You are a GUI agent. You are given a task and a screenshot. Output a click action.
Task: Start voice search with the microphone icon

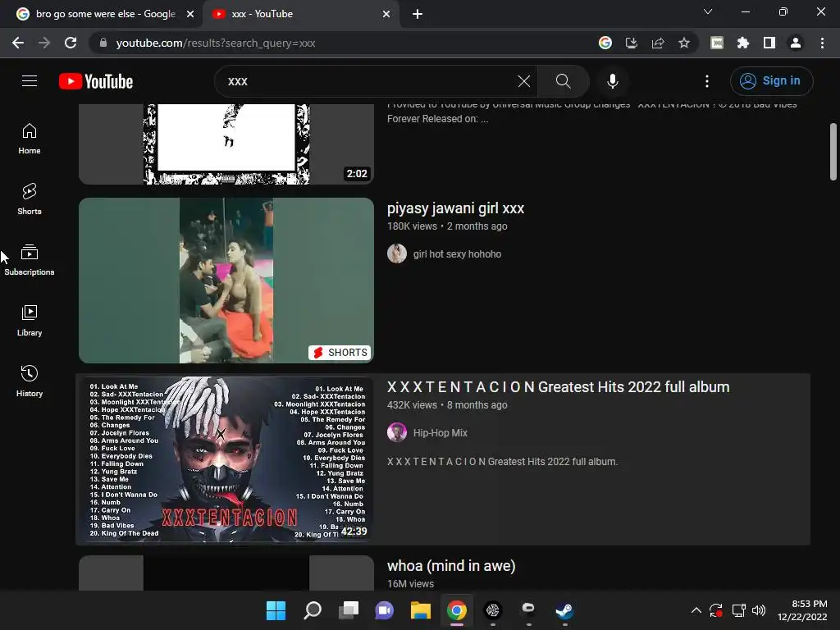pyautogui.click(x=612, y=81)
